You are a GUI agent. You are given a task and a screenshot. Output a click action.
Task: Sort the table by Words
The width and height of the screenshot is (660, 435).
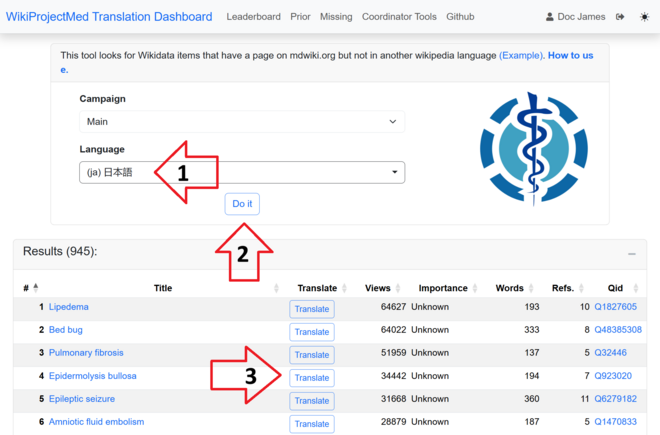point(509,288)
